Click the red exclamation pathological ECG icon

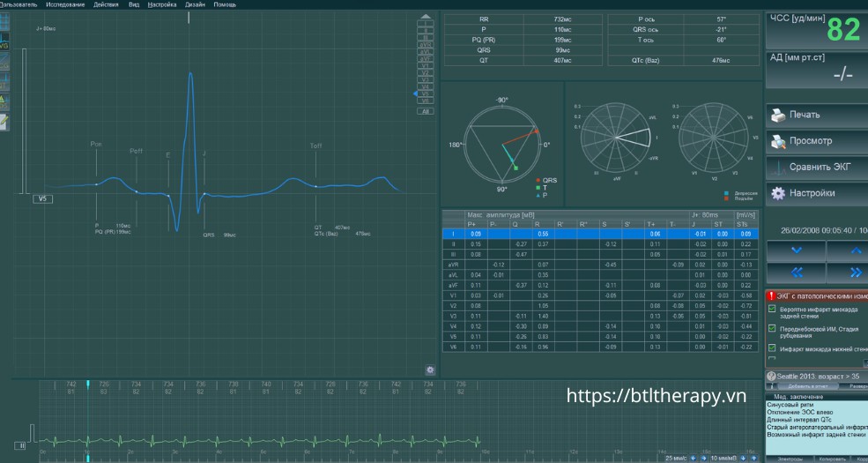point(771,296)
